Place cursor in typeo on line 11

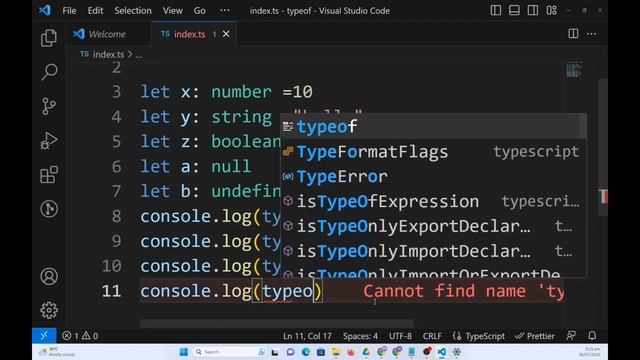coord(287,291)
